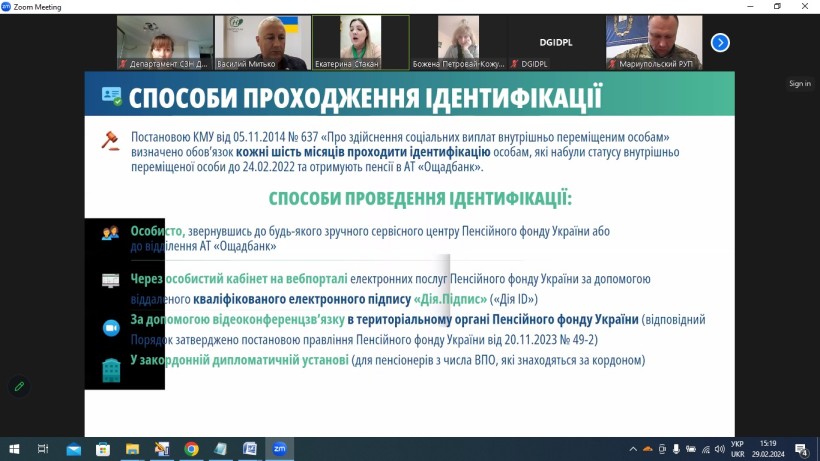Open Google Chrome from the taskbar
Viewport: 820px width, 461px height.
click(191, 449)
